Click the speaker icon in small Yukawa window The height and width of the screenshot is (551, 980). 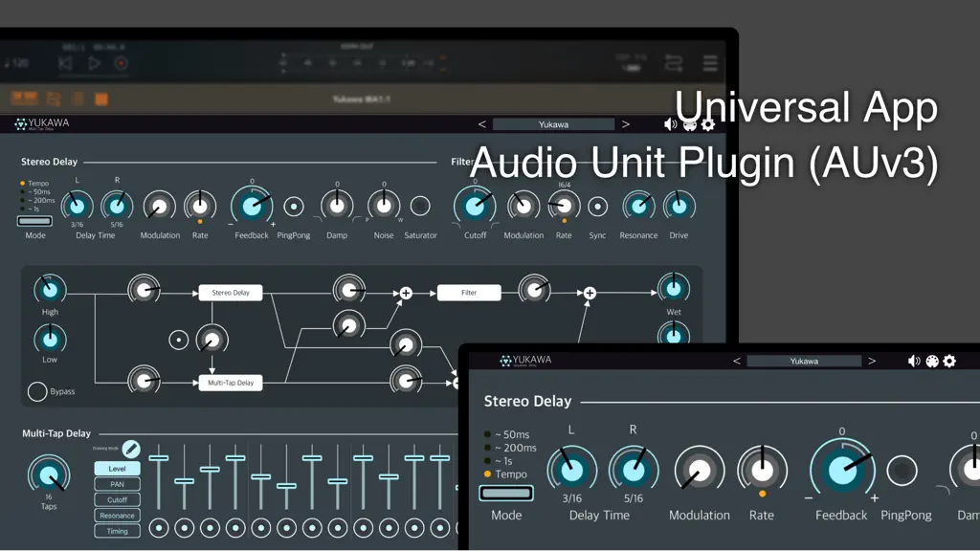(914, 361)
